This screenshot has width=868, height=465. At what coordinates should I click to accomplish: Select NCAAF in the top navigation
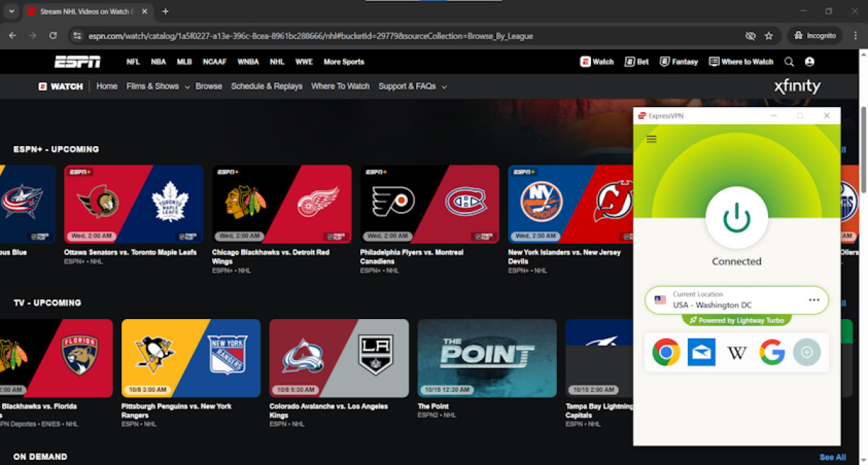[x=215, y=62]
